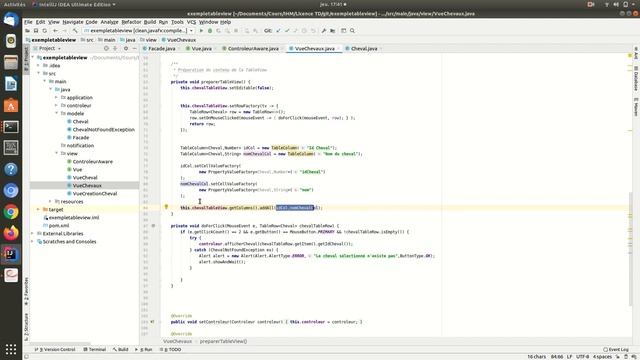The height and width of the screenshot is (360, 640).
Task: Select pom.xml in project tree
Action: [x=59, y=225]
